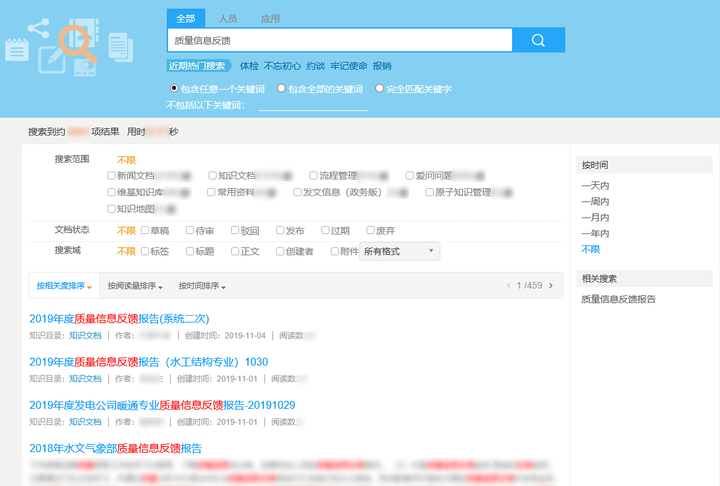Click 知识文档 link under 水工结构专业 result

85,379
